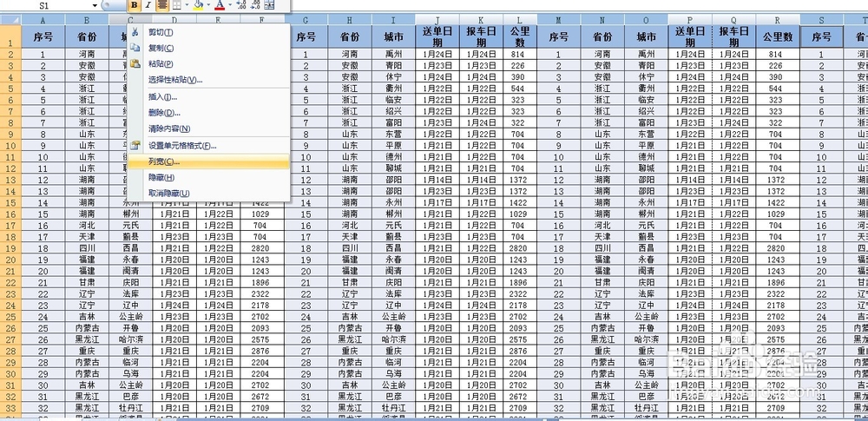
Task: Click cell 2820 in column R
Action: [776, 248]
